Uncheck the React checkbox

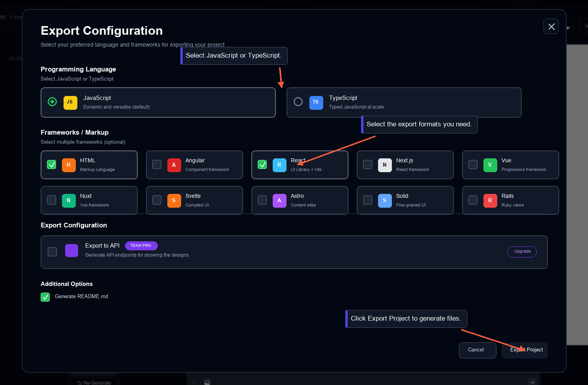click(x=262, y=165)
